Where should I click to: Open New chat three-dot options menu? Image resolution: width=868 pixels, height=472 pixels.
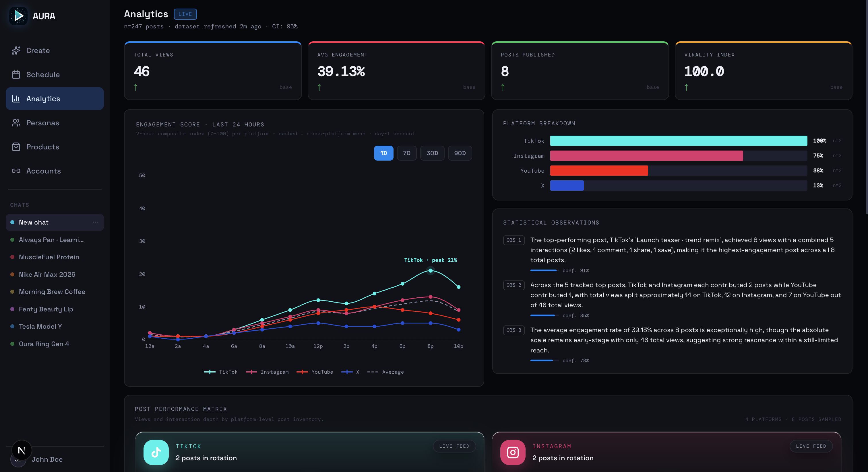(95, 222)
